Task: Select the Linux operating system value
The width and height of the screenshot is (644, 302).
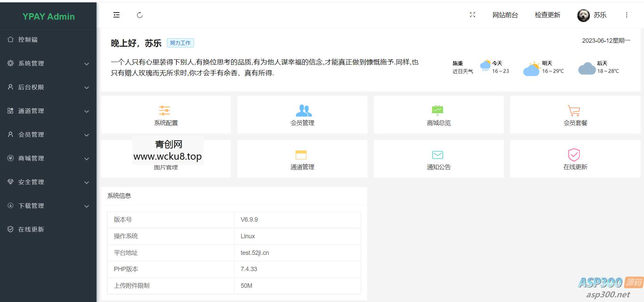Action: coord(248,236)
